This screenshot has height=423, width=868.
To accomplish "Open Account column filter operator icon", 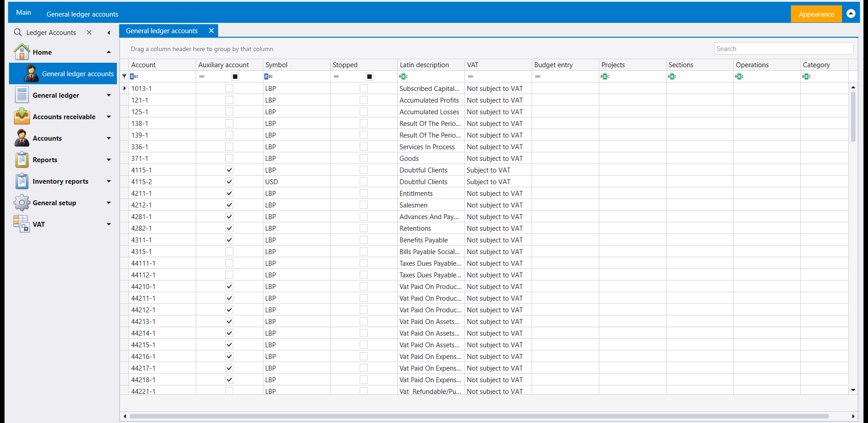I will point(134,77).
